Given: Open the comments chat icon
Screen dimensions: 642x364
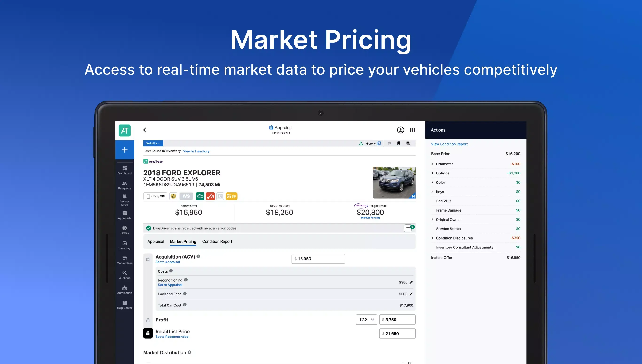Looking at the screenshot, I should coord(408,143).
